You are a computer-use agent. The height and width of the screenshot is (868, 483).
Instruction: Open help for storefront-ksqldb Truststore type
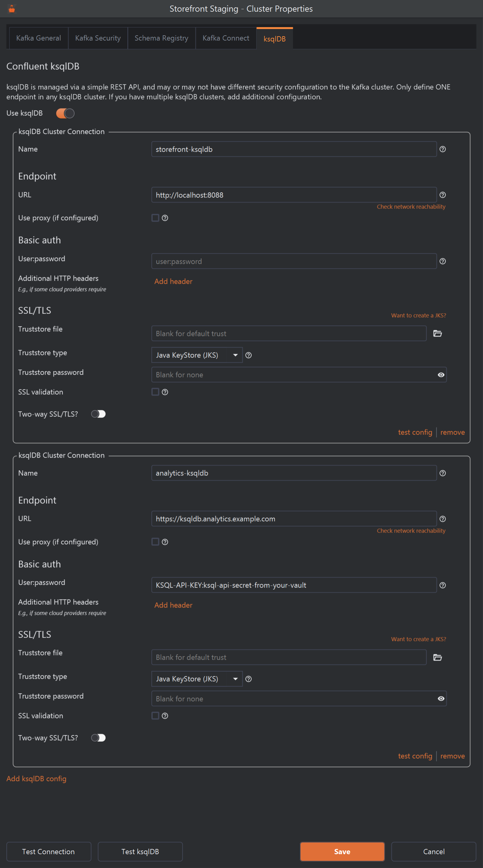point(248,355)
